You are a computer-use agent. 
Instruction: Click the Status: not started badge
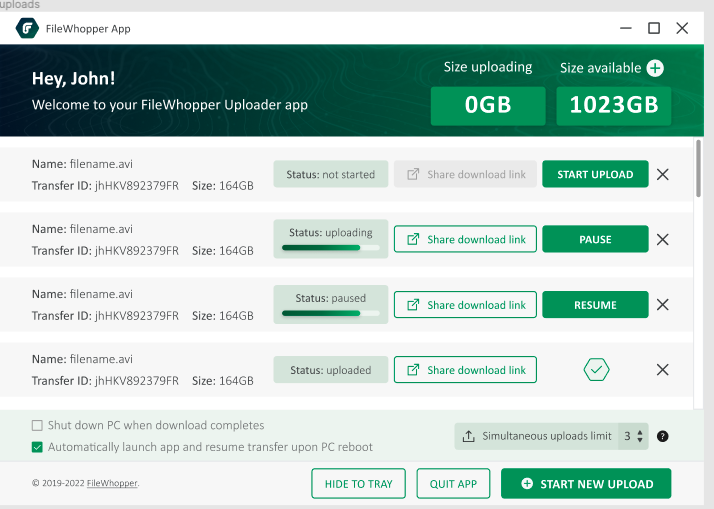[x=331, y=174]
